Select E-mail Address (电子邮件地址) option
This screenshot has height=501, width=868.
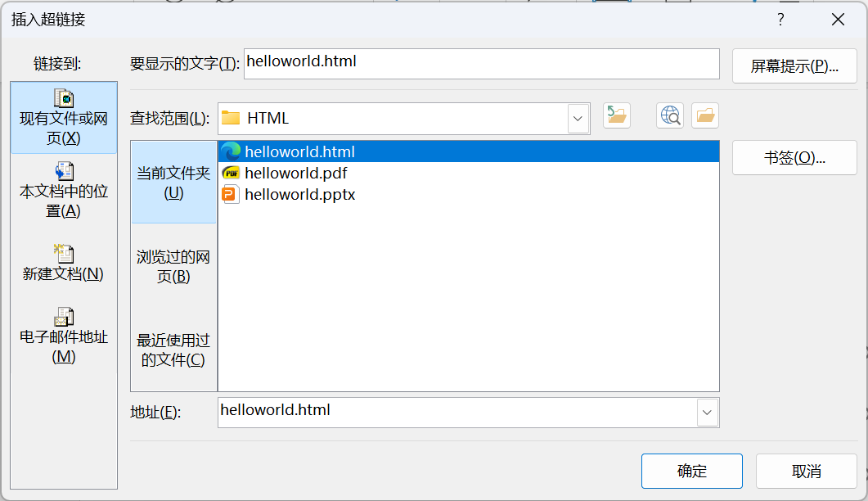[x=64, y=336]
